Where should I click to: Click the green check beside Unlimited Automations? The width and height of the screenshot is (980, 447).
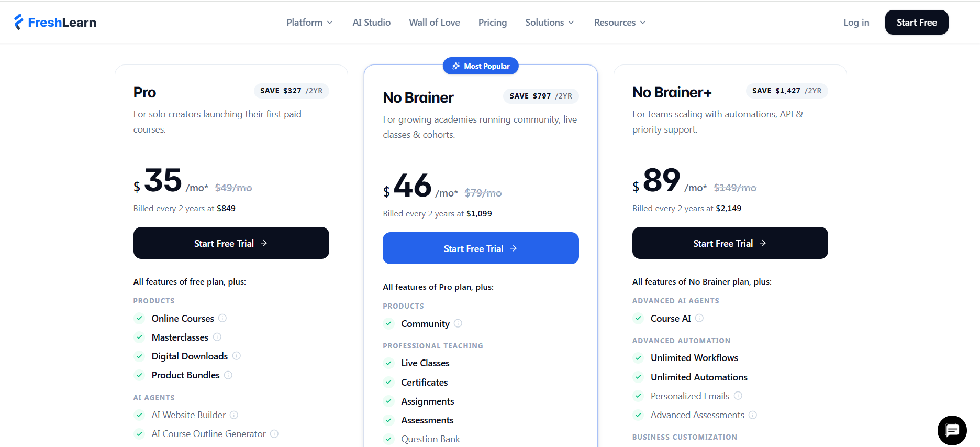tap(638, 377)
